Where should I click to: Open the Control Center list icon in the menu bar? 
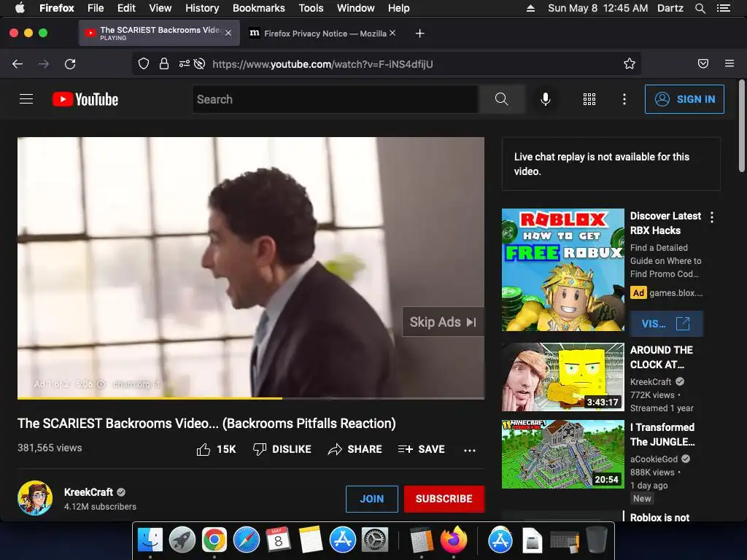[x=724, y=8]
